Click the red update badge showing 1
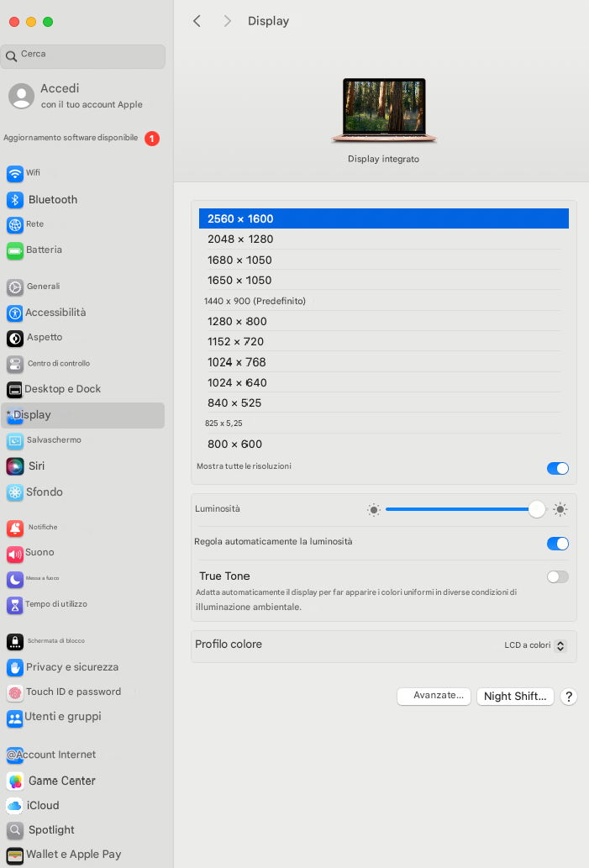This screenshot has width=589, height=868. (152, 139)
